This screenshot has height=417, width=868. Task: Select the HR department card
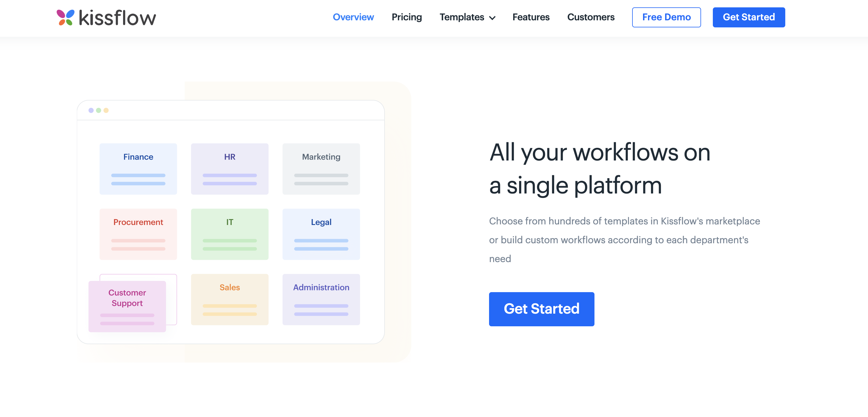[x=229, y=169]
